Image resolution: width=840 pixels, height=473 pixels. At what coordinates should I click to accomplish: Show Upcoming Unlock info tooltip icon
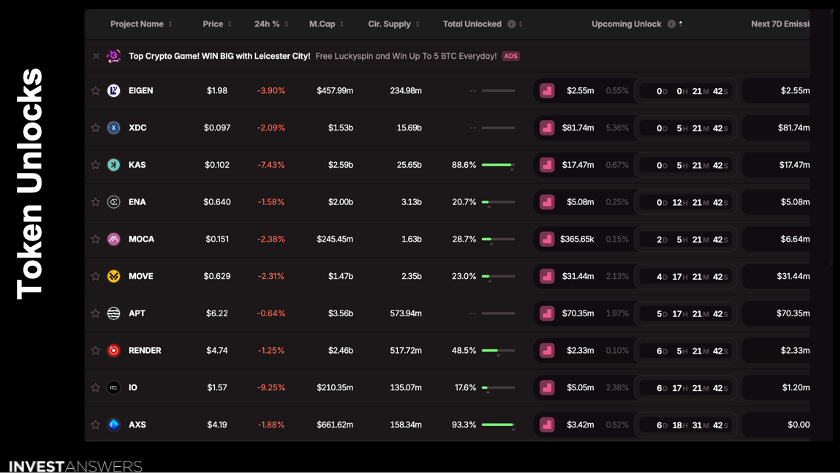(671, 24)
